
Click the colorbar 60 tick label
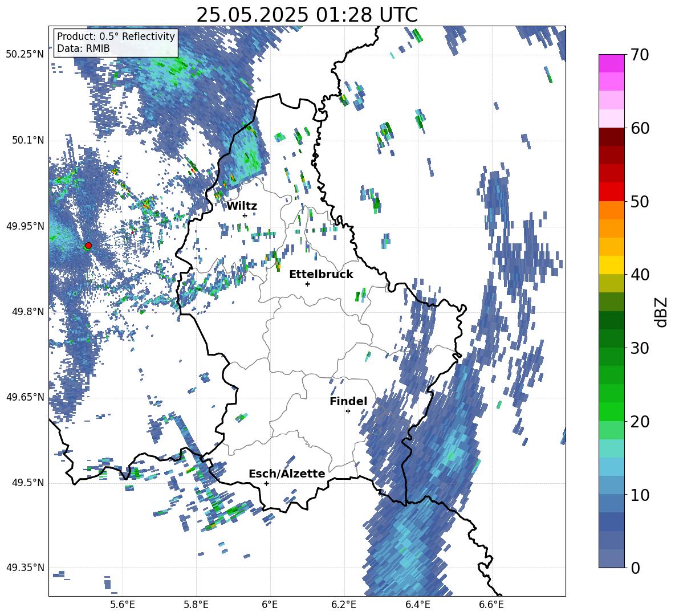tap(640, 128)
